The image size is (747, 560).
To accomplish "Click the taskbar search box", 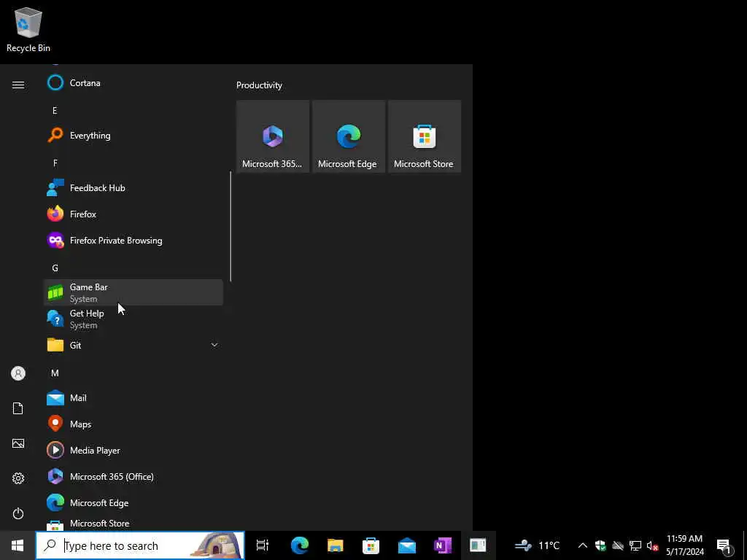I will click(x=140, y=545).
